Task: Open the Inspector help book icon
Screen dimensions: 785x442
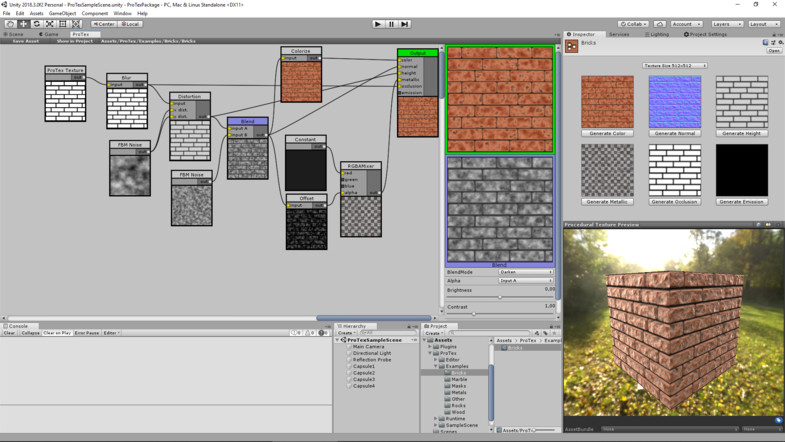Action: point(765,43)
